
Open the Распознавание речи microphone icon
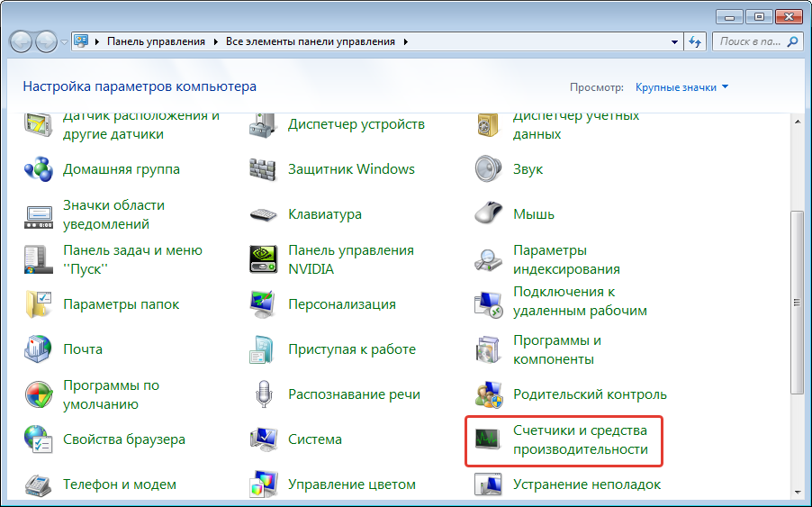262,394
